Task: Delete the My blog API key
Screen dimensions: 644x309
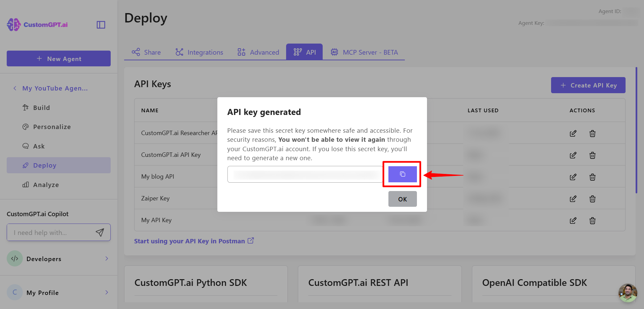Action: 593,177
